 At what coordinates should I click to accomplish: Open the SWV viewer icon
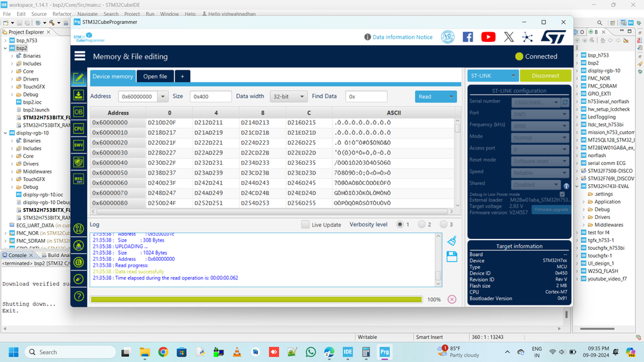tap(79, 145)
